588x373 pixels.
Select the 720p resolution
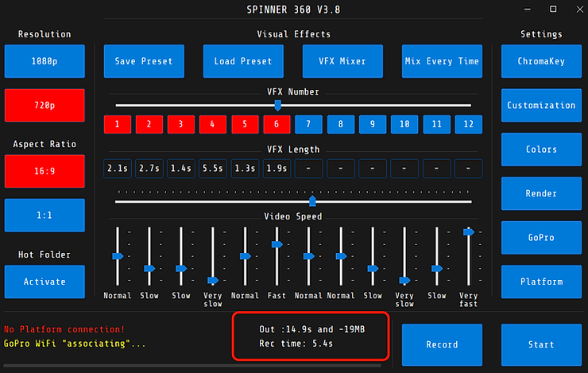tap(44, 106)
